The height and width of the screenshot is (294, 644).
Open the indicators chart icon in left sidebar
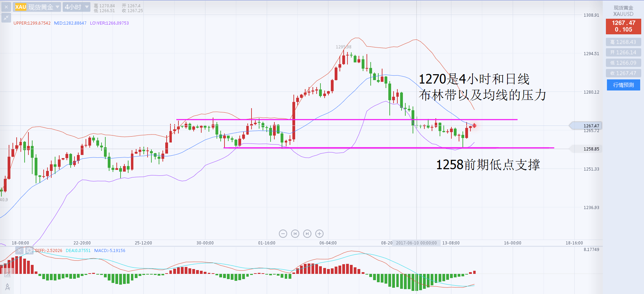point(7,274)
